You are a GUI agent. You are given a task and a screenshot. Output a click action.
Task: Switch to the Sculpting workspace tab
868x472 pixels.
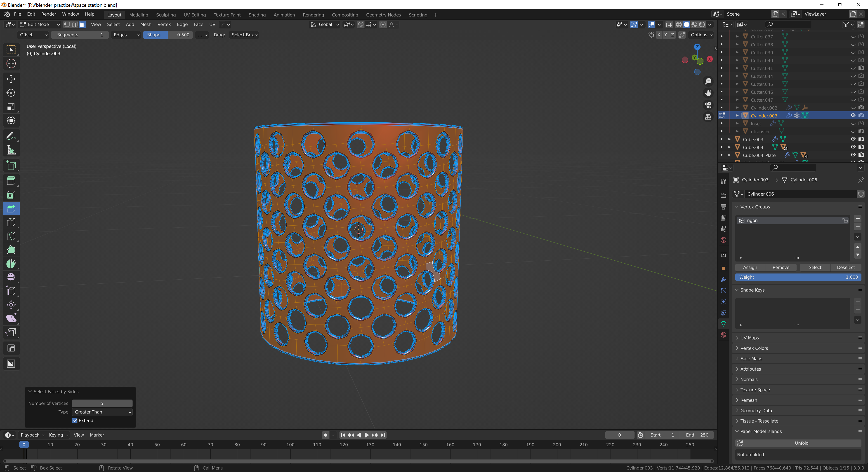click(166, 15)
